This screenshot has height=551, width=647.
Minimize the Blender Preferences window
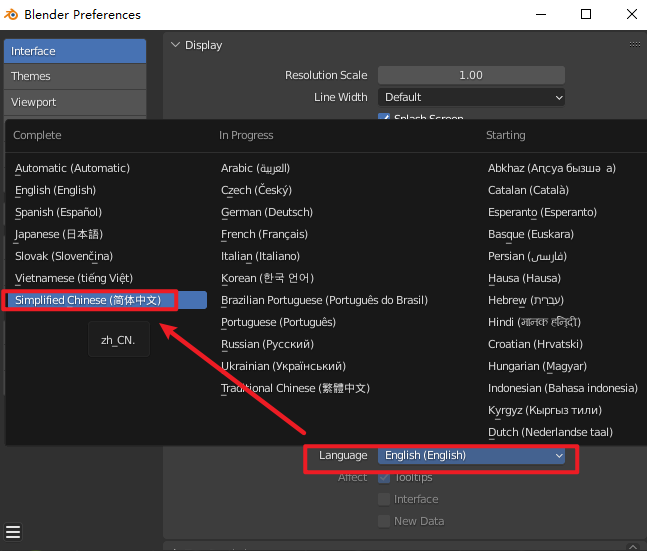click(x=541, y=15)
